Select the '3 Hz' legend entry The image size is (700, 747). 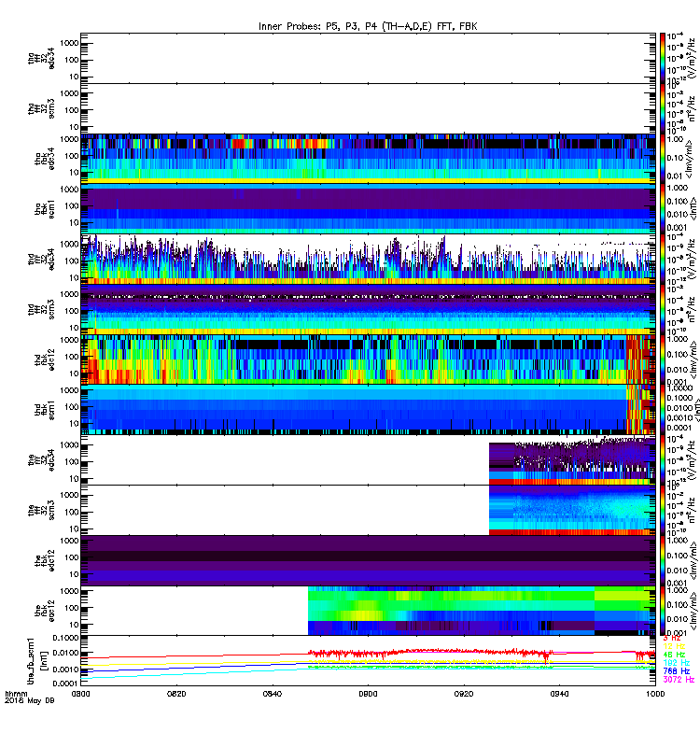click(672, 638)
